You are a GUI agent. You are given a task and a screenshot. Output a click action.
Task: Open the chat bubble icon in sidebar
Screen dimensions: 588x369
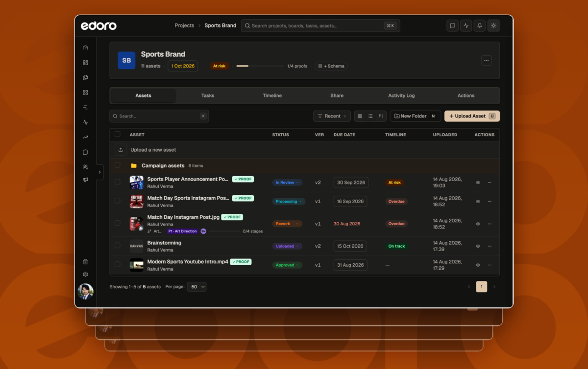(85, 152)
